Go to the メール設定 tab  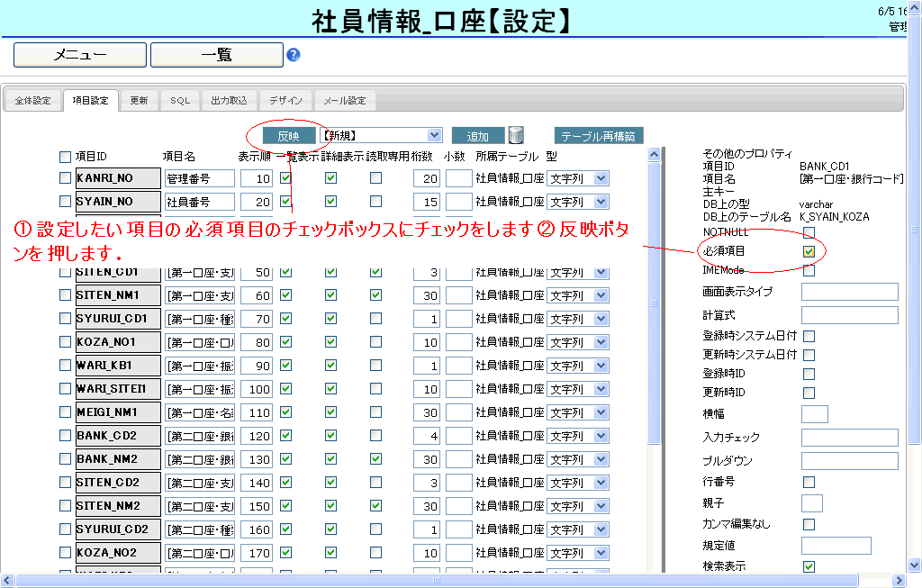click(x=345, y=101)
